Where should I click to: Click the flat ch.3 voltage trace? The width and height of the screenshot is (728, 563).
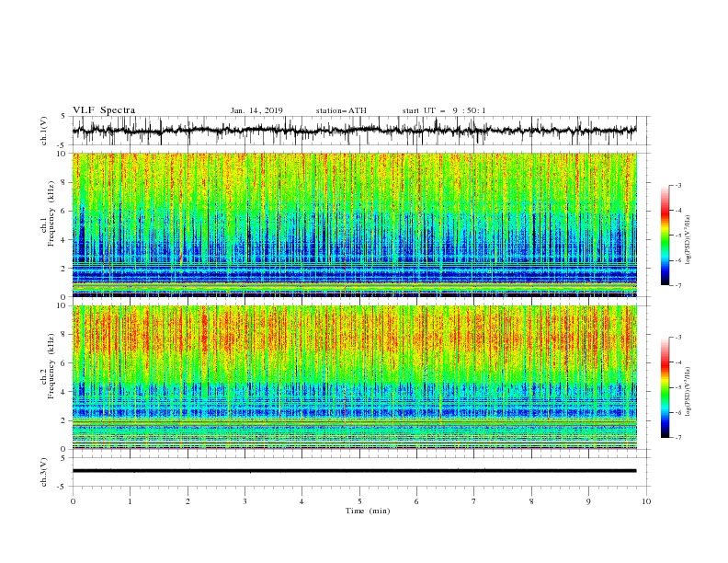point(354,471)
